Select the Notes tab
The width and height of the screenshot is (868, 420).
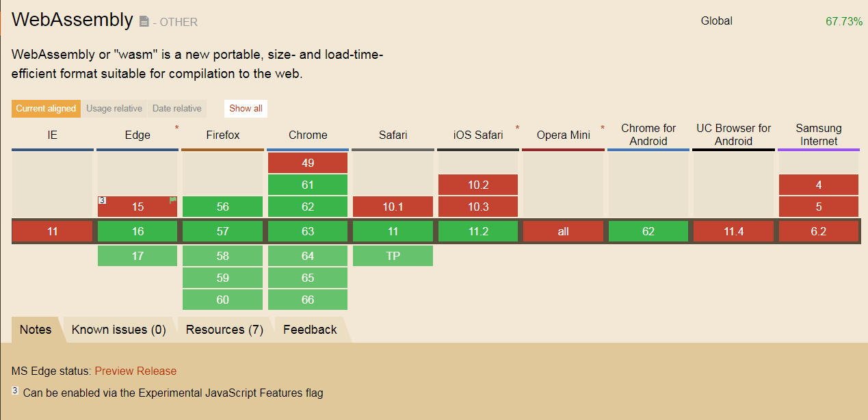[36, 330]
